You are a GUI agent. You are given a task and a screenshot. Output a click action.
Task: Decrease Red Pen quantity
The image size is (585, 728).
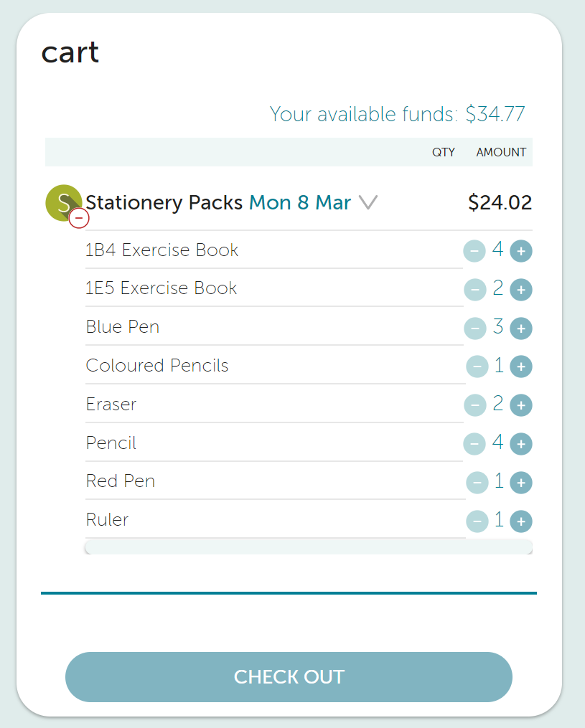tap(477, 483)
